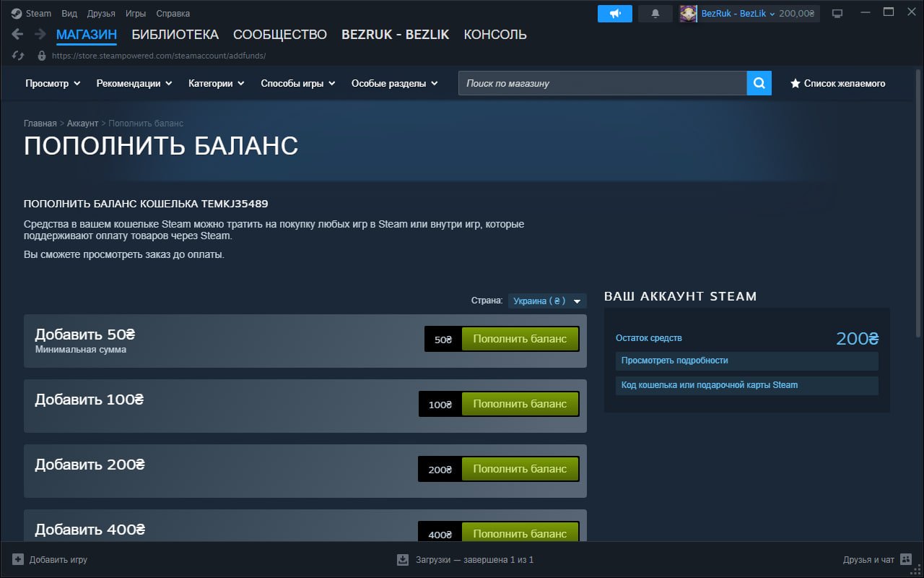
Task: Open the Friends and chat icon
Action: (906, 559)
